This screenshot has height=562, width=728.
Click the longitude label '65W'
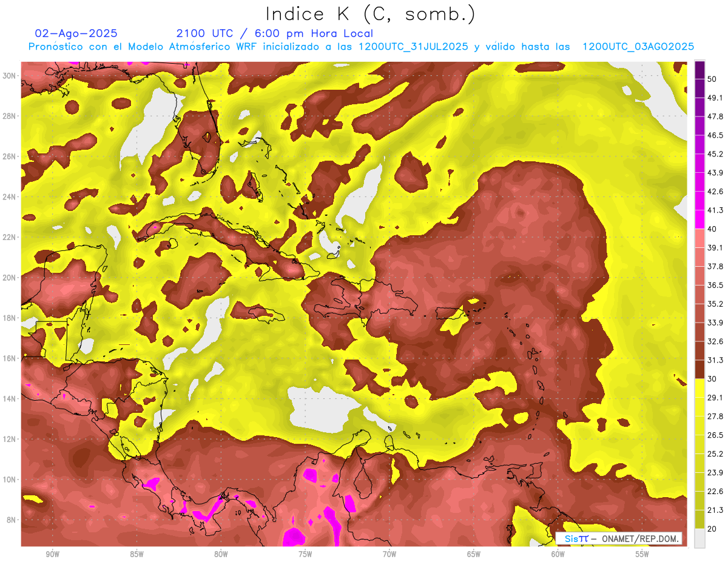click(474, 554)
